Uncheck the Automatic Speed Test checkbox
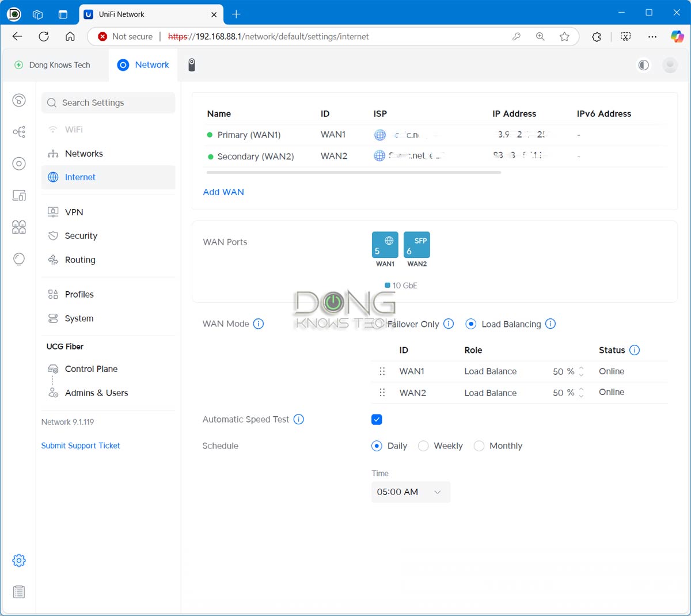Image resolution: width=691 pixels, height=616 pixels. click(377, 419)
